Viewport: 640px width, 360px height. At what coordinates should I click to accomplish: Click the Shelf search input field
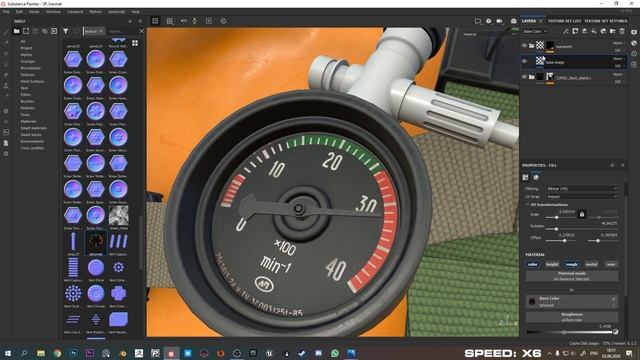[122, 31]
